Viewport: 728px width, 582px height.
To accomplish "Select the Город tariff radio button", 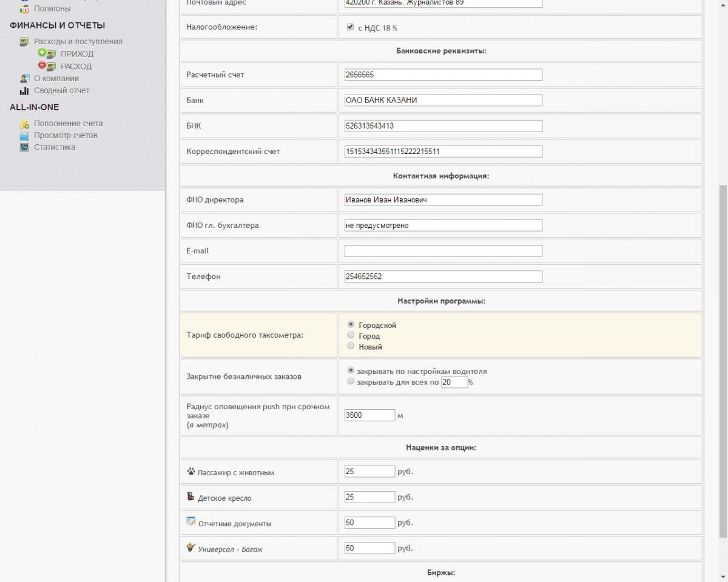I will [351, 335].
